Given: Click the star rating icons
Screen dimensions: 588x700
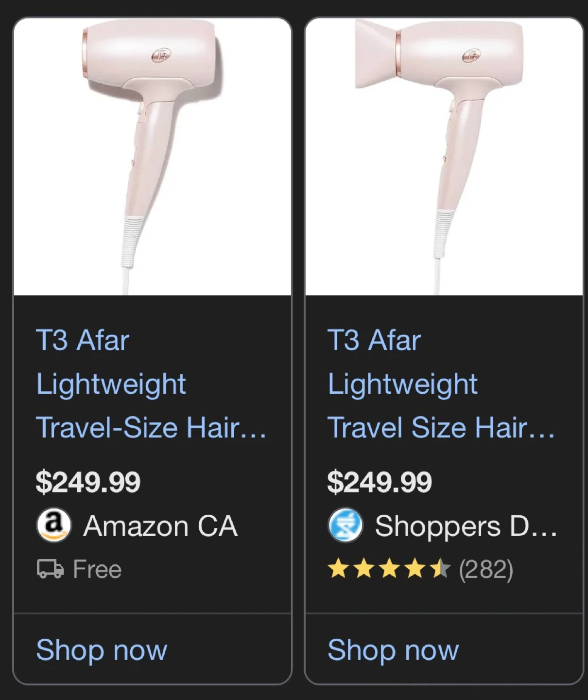Looking at the screenshot, I should (x=389, y=569).
